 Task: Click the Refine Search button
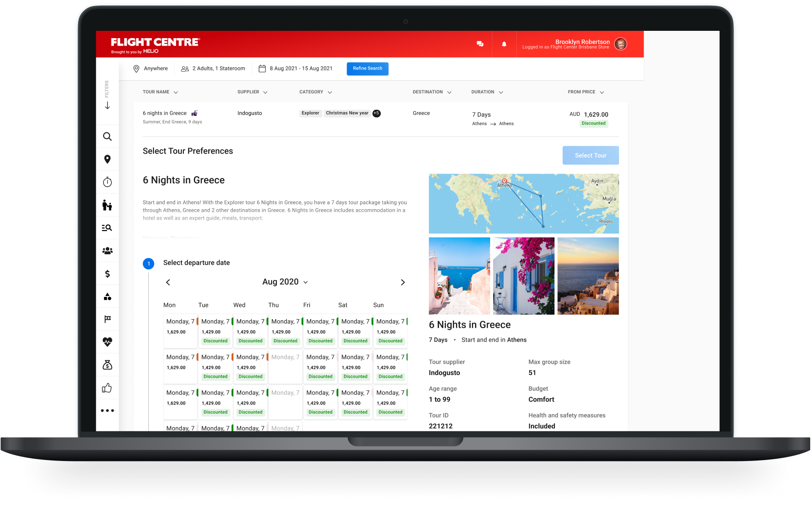coord(367,69)
